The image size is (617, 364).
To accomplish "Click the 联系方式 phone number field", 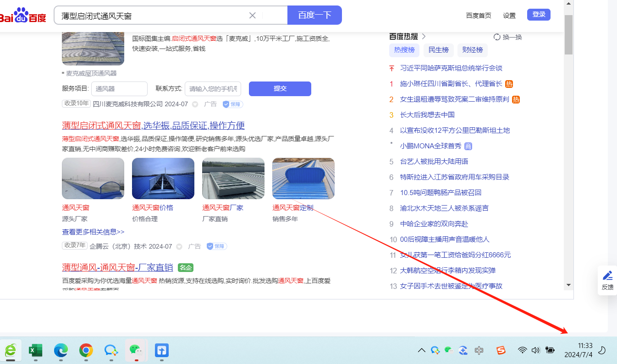I will point(213,89).
